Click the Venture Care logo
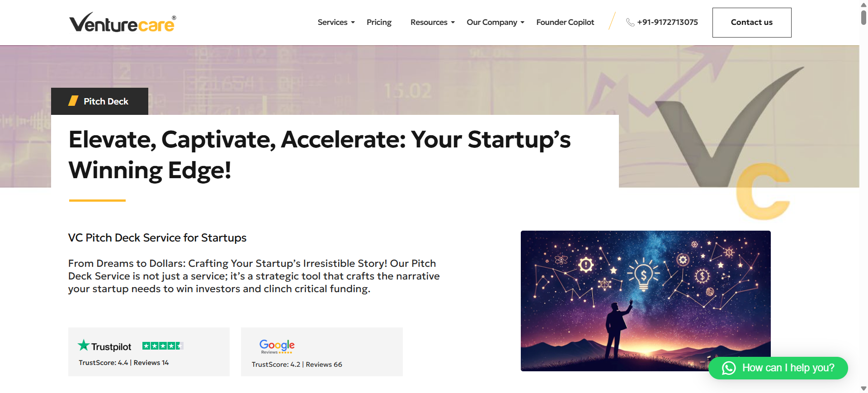This screenshot has height=393, width=868. pyautogui.click(x=121, y=21)
